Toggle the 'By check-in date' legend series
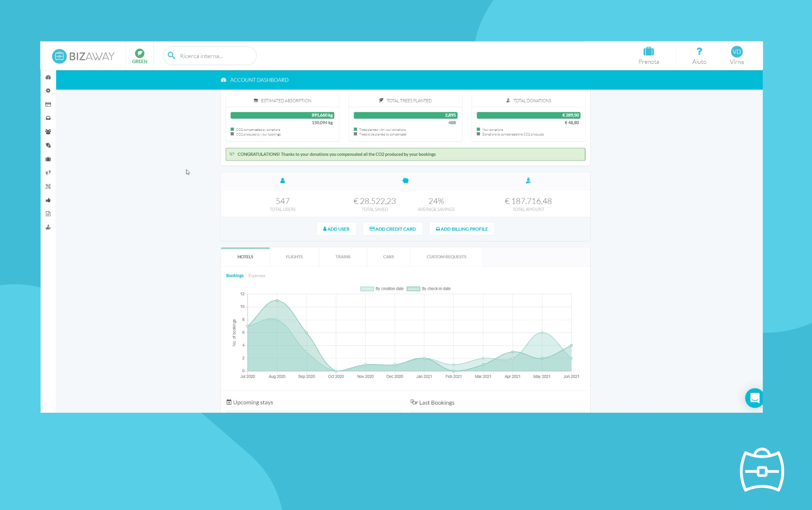The height and width of the screenshot is (510, 812). point(429,289)
